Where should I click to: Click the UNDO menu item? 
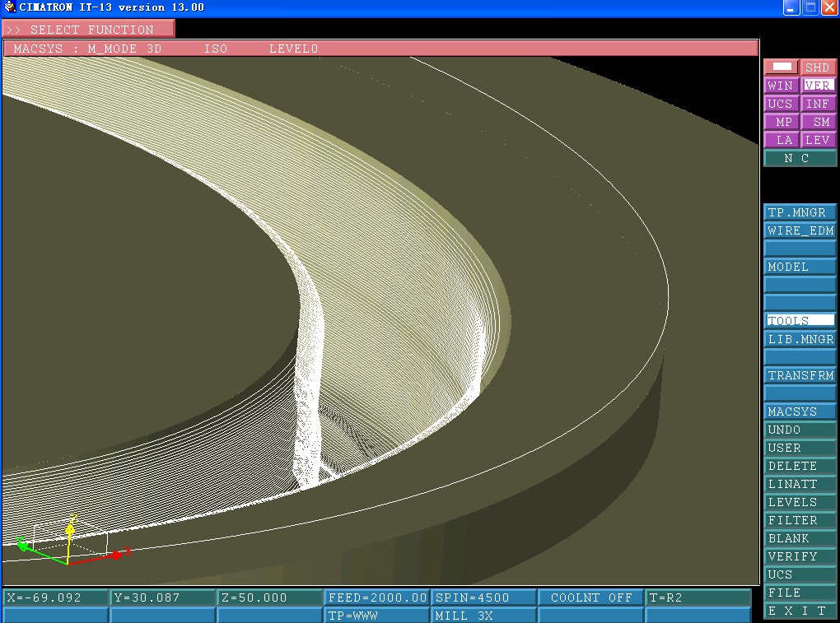coord(800,430)
